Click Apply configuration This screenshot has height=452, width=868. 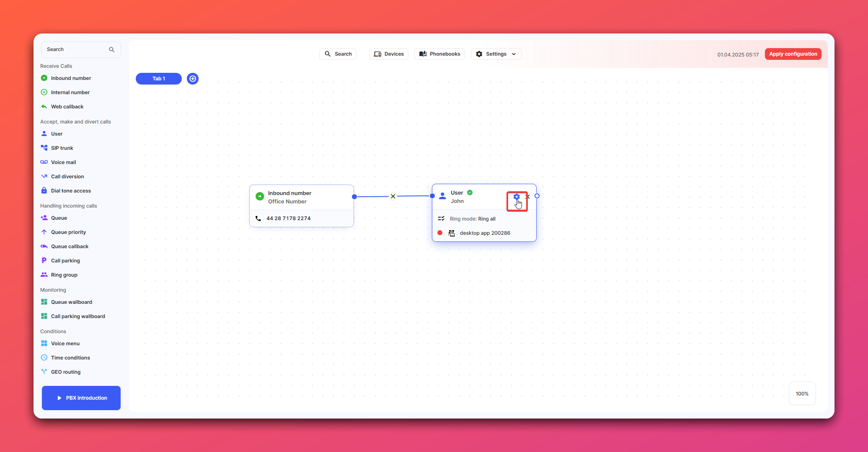[x=793, y=54]
